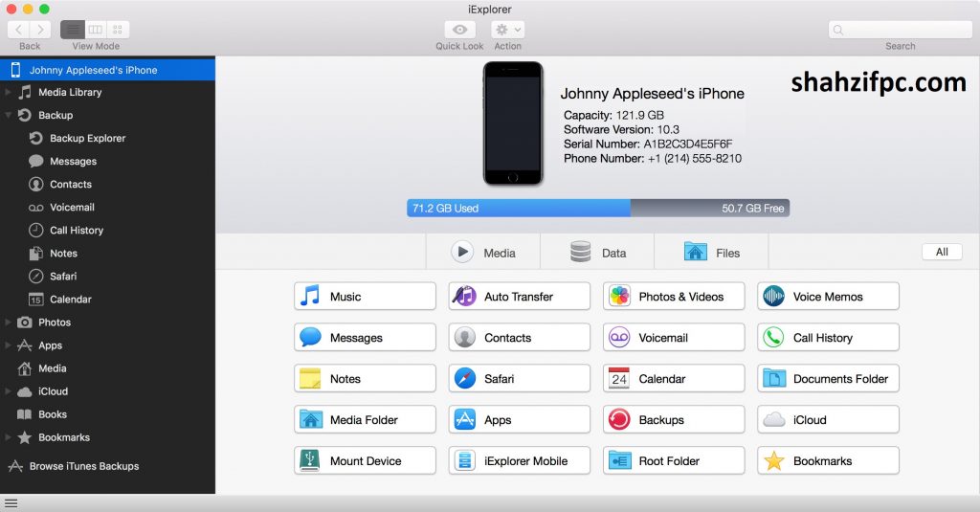
Task: Select the Files tab
Action: (712, 253)
